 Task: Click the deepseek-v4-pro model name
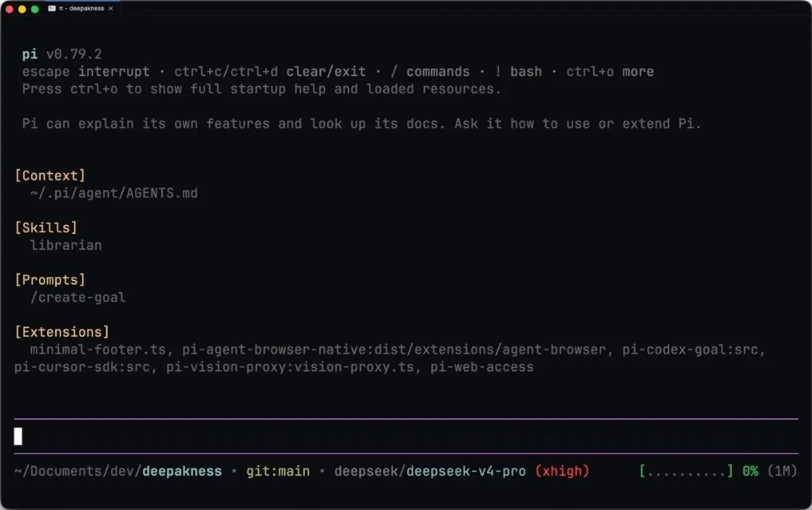click(466, 471)
